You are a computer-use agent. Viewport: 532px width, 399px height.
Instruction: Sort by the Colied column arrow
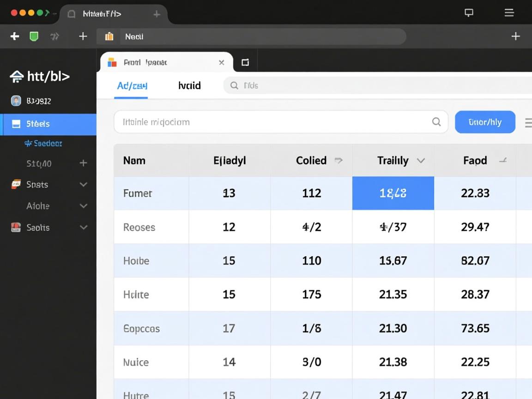click(339, 161)
